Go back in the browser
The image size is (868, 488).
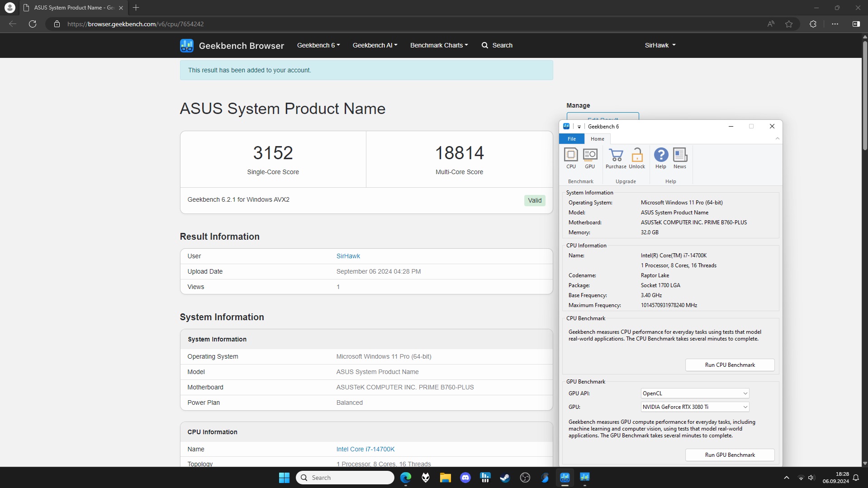coord(13,24)
